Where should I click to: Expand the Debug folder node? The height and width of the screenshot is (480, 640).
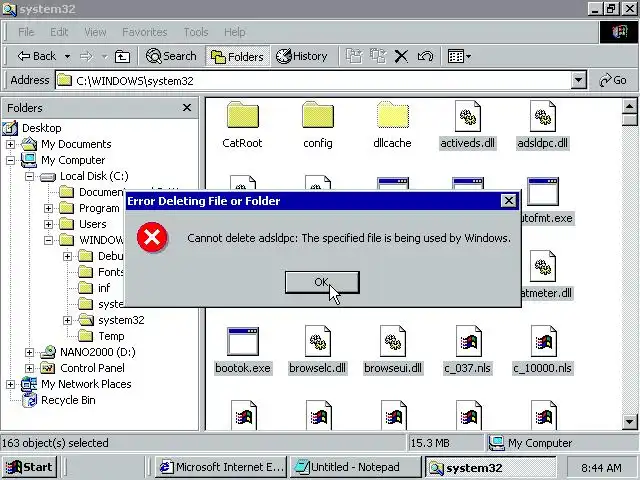click(67, 256)
